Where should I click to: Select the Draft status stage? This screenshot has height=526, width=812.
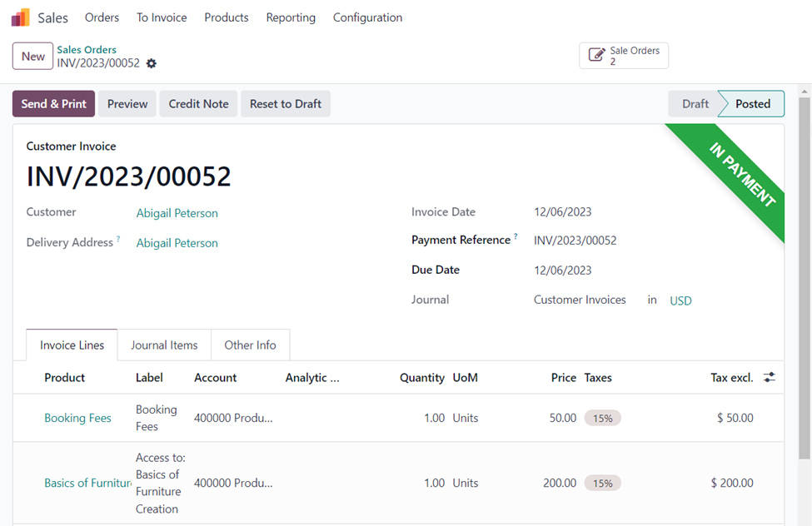[695, 104]
